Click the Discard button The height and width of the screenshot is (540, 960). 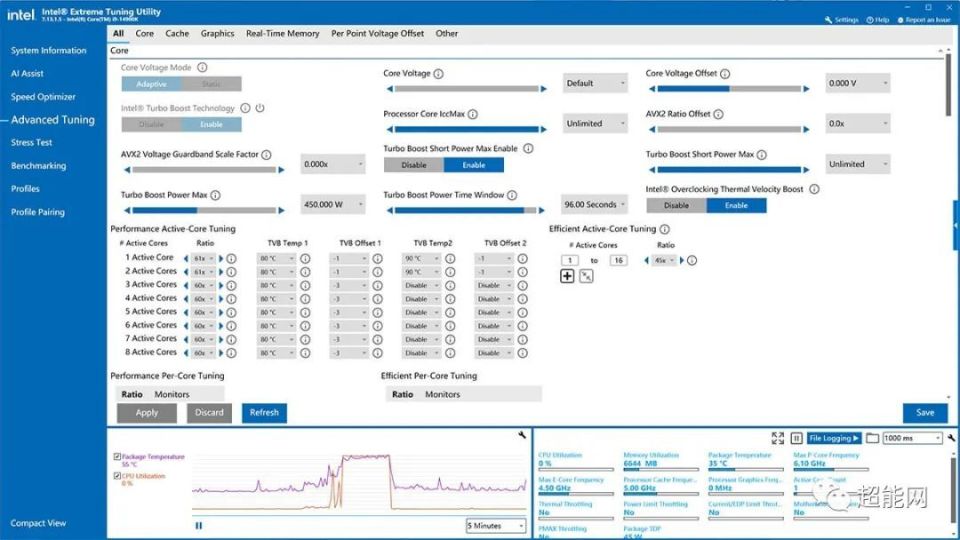[x=209, y=413]
